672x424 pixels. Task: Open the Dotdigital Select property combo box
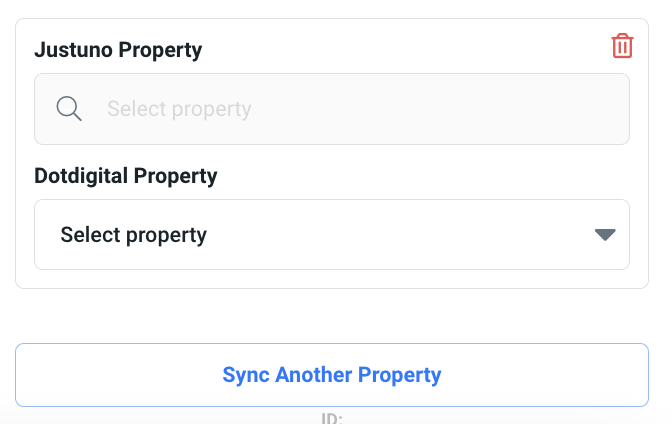pyautogui.click(x=331, y=235)
